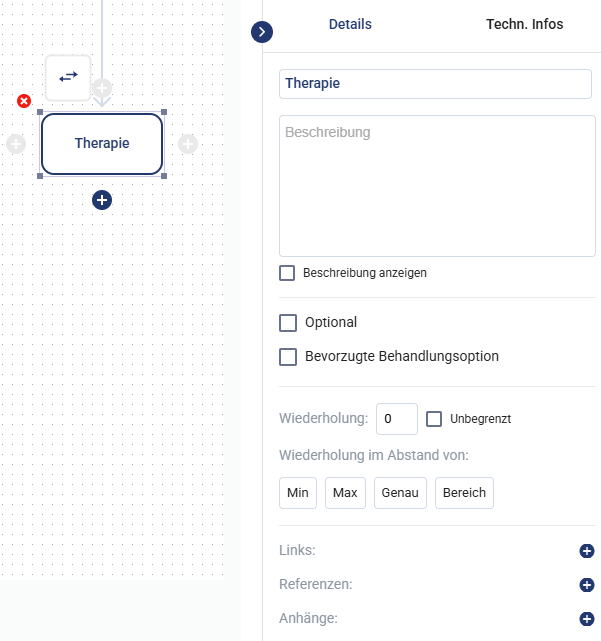The image size is (601, 641).
Task: Check Bevorzugte Behandlungsoption
Action: point(288,357)
